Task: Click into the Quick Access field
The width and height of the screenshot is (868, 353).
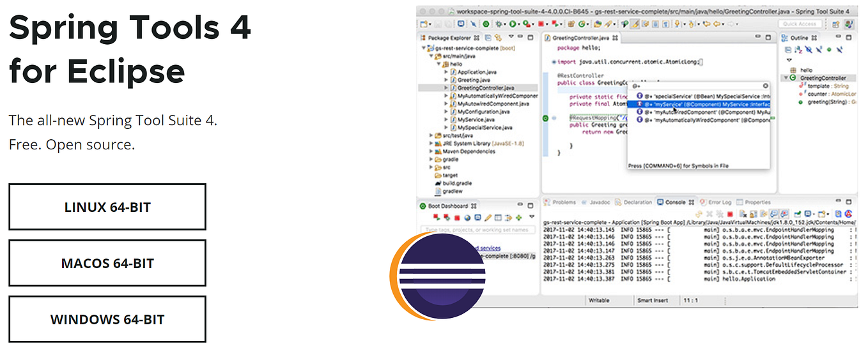Action: (800, 24)
